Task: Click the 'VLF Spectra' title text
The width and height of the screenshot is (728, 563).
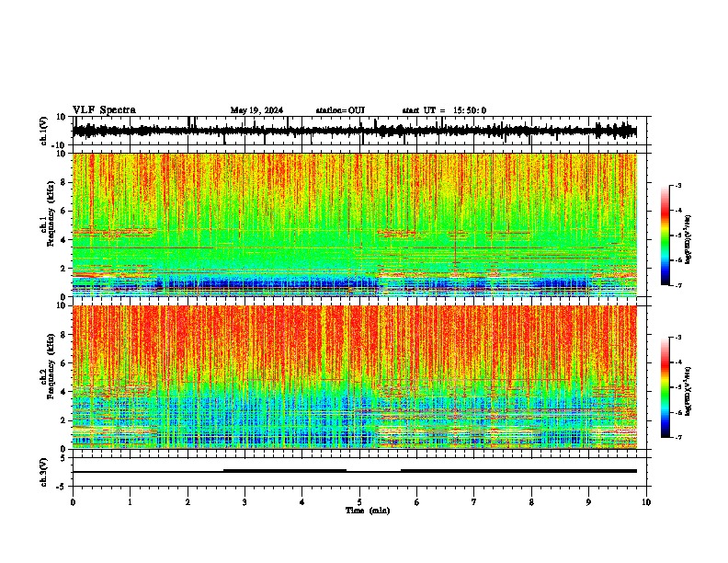Action: point(104,109)
